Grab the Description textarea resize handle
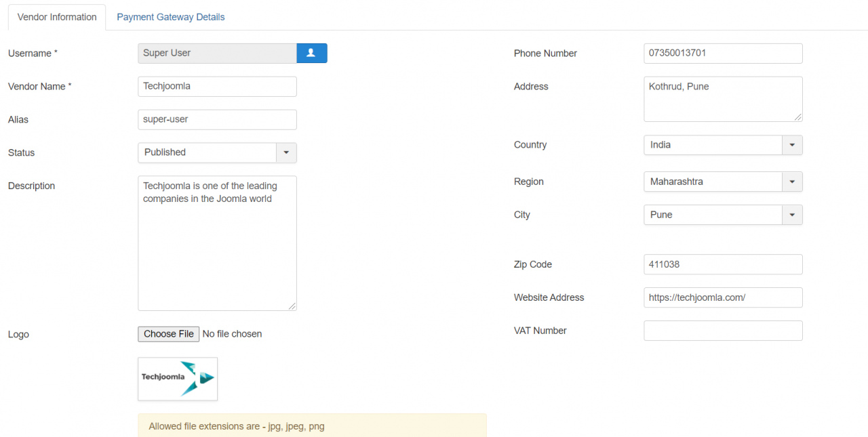This screenshot has height=437, width=868. coord(292,306)
